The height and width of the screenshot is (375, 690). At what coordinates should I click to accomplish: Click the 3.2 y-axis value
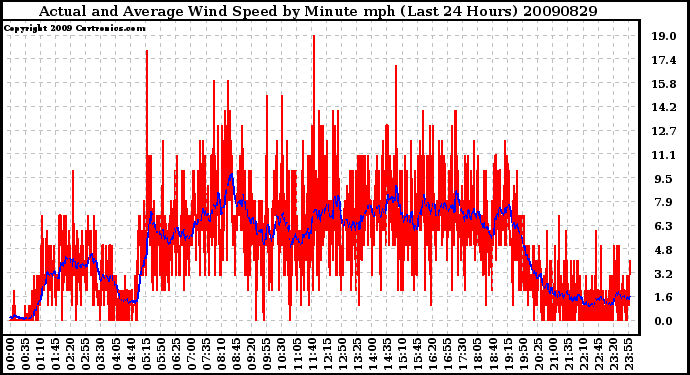tap(664, 274)
